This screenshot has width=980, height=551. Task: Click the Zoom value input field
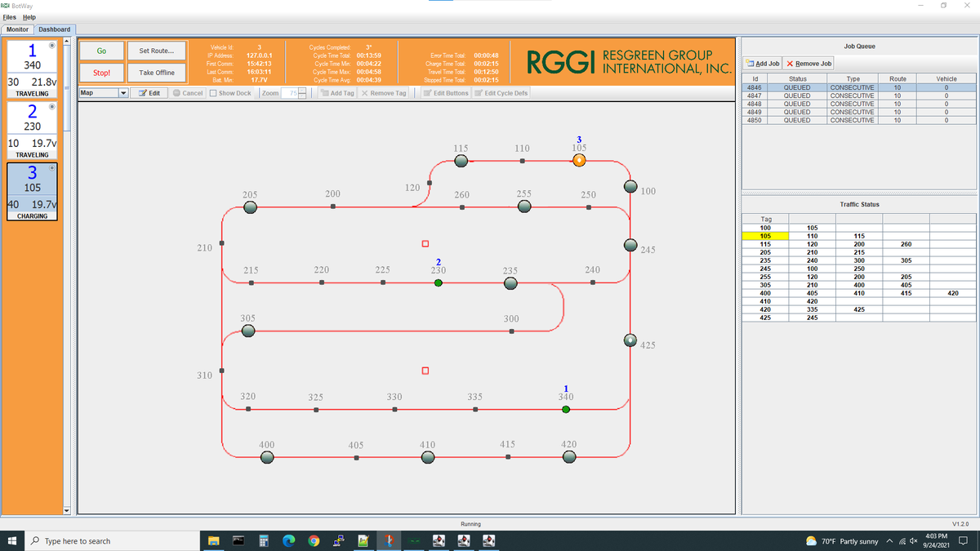tap(289, 93)
